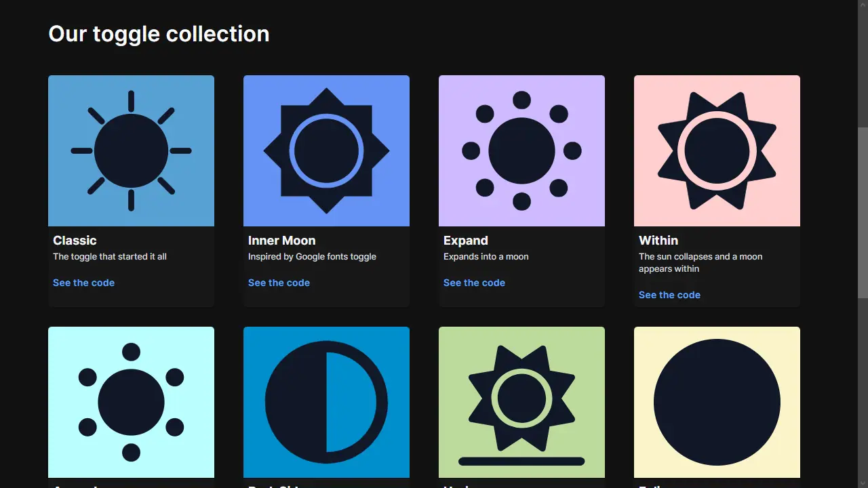The image size is (868, 488).
Task: Click the Our toggle collection heading
Action: pyautogui.click(x=159, y=33)
